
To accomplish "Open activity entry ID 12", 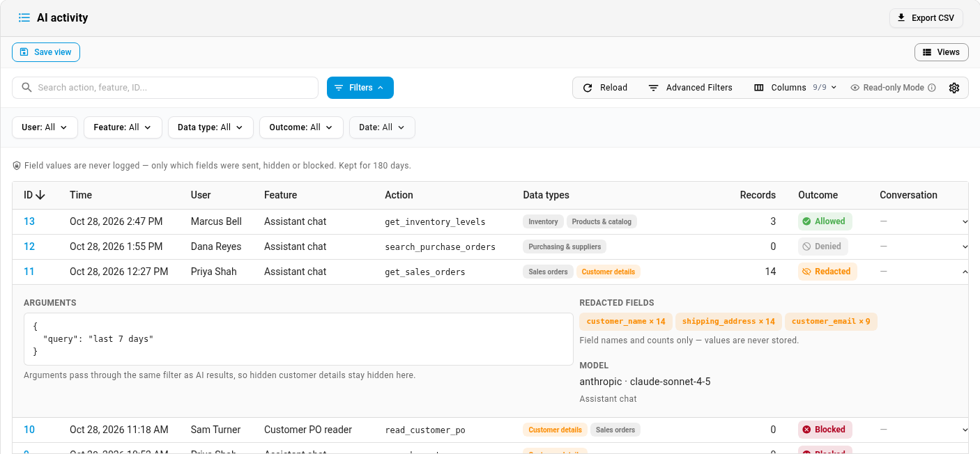I will (29, 246).
